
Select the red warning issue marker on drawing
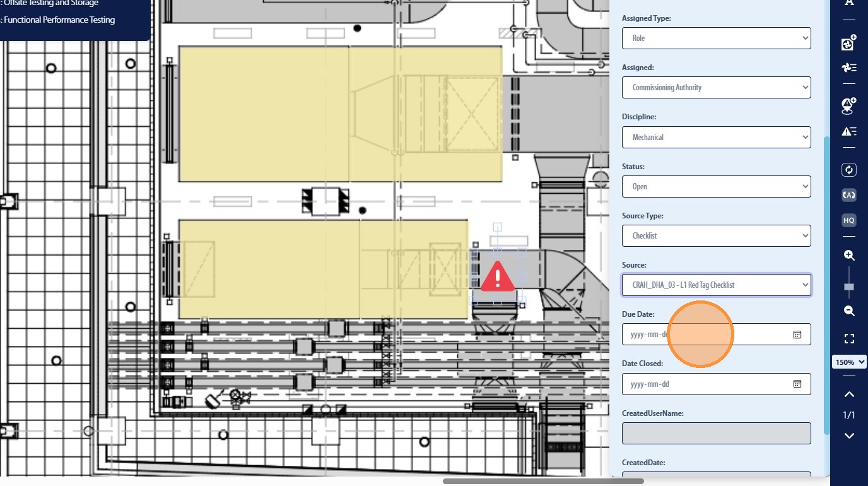coord(498,276)
